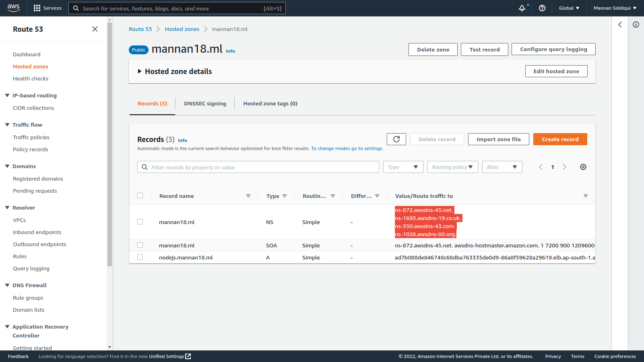Select all records with the header checkbox
Image resolution: width=644 pixels, height=362 pixels.
pyautogui.click(x=140, y=195)
